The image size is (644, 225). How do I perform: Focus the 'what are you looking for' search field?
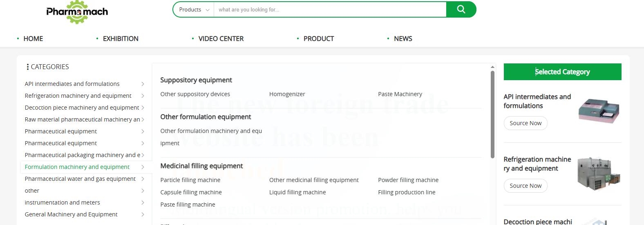click(x=330, y=9)
